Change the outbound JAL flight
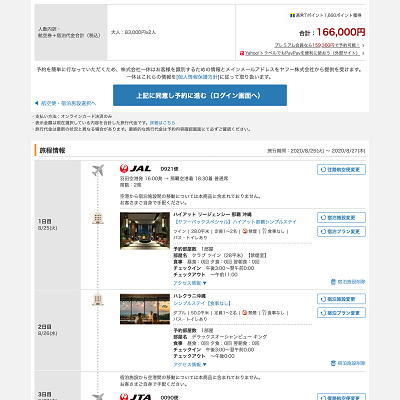400x400 pixels. 341,169
